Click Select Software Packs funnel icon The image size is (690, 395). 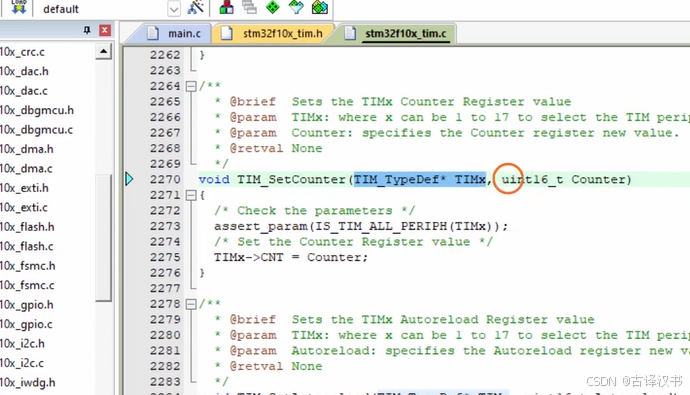(x=296, y=7)
